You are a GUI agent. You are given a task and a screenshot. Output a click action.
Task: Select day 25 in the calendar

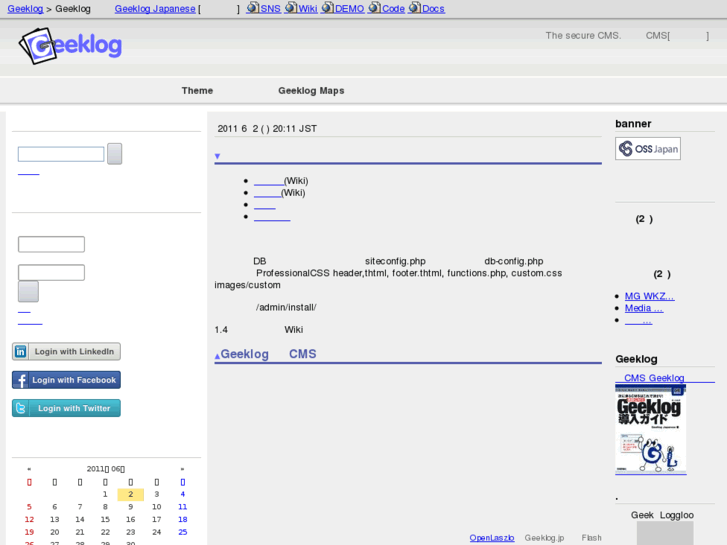pos(183,532)
